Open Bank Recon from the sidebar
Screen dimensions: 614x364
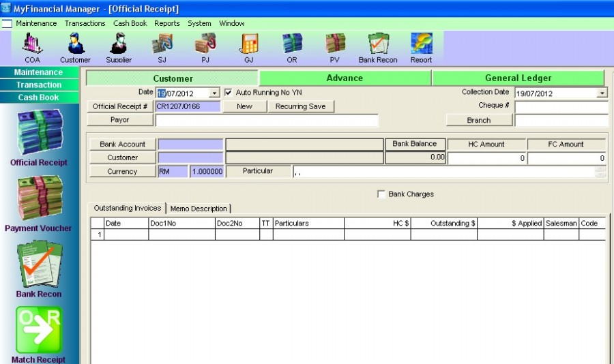[x=39, y=270]
